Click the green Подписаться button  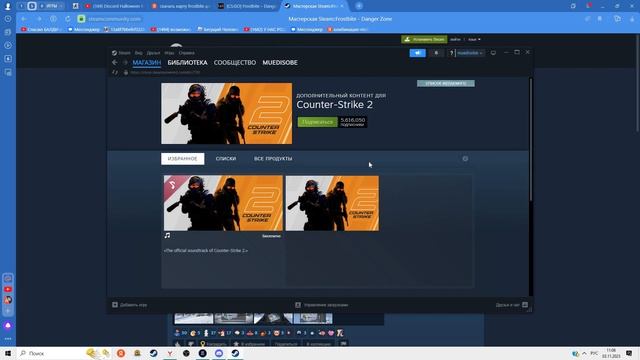tap(318, 122)
